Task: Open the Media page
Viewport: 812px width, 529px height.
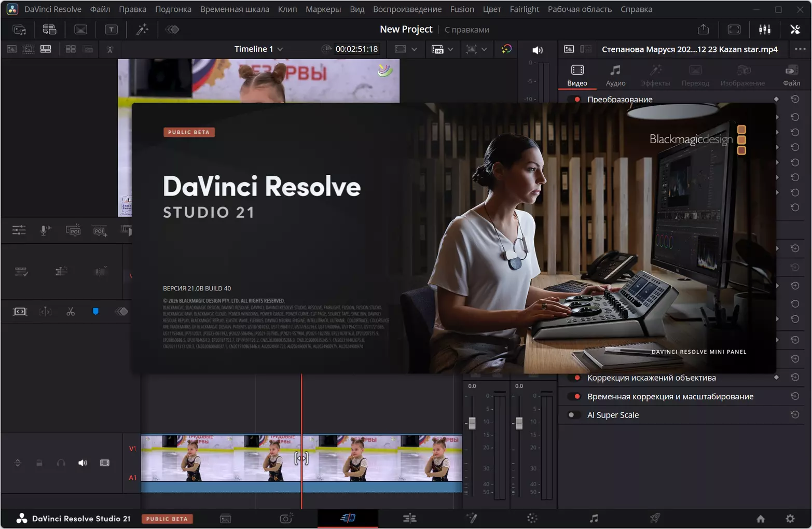Action: [x=225, y=519]
